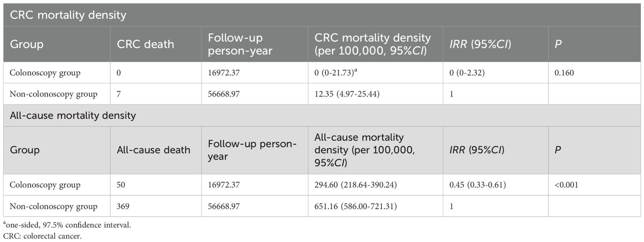Select the 'All-cause death' column header
Viewport: 644px width, 242px height.
[x=154, y=150]
